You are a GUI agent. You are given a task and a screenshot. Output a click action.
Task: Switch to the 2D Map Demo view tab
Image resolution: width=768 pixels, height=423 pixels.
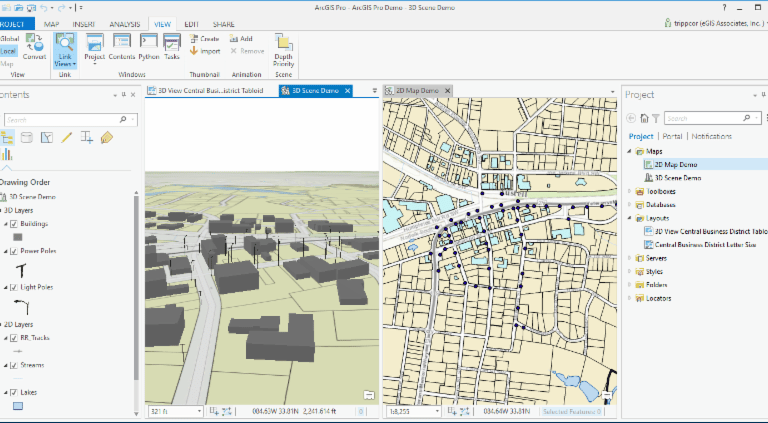click(416, 90)
